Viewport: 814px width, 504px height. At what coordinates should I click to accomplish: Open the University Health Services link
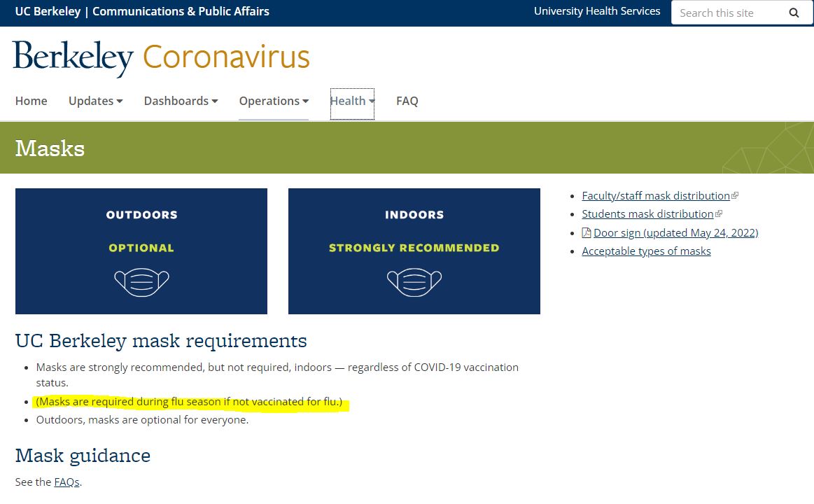(x=597, y=11)
